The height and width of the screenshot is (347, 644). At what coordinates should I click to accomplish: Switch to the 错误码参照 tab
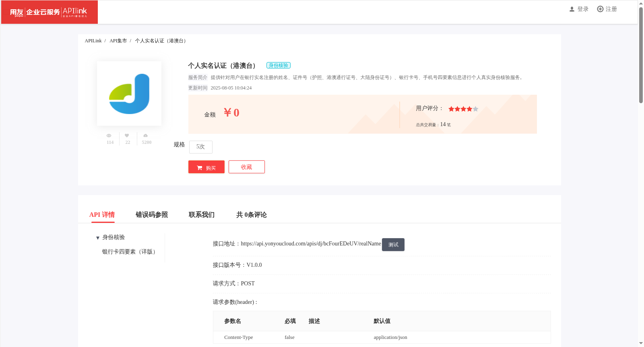click(152, 215)
